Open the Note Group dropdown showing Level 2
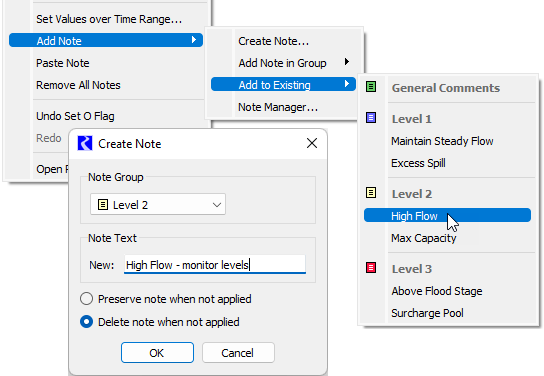Viewport: 544px width, 376px height. tap(158, 205)
